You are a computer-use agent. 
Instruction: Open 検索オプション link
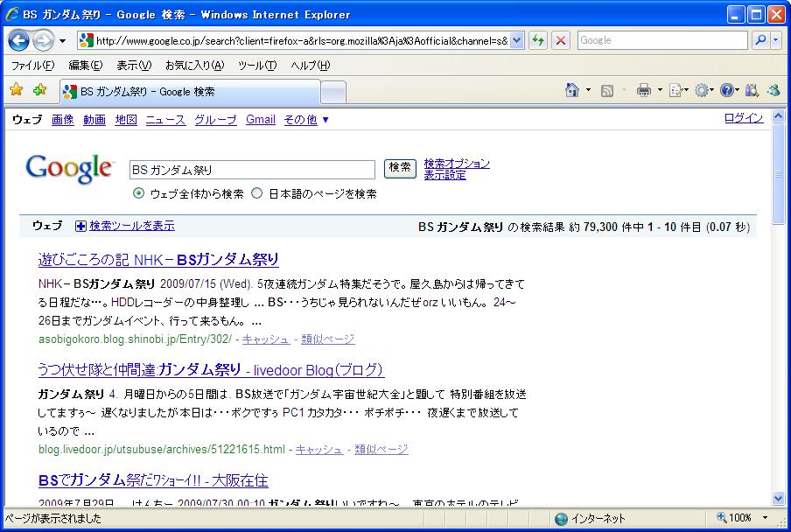(x=457, y=164)
